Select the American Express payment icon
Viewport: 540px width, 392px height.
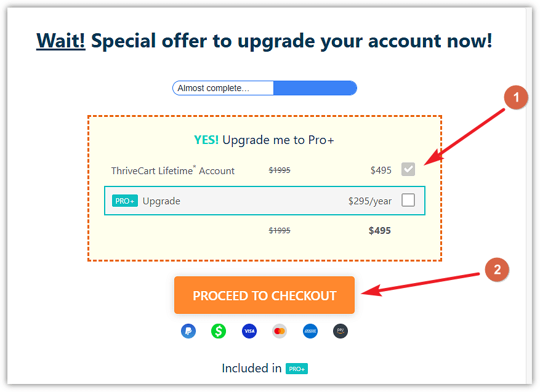(x=310, y=331)
